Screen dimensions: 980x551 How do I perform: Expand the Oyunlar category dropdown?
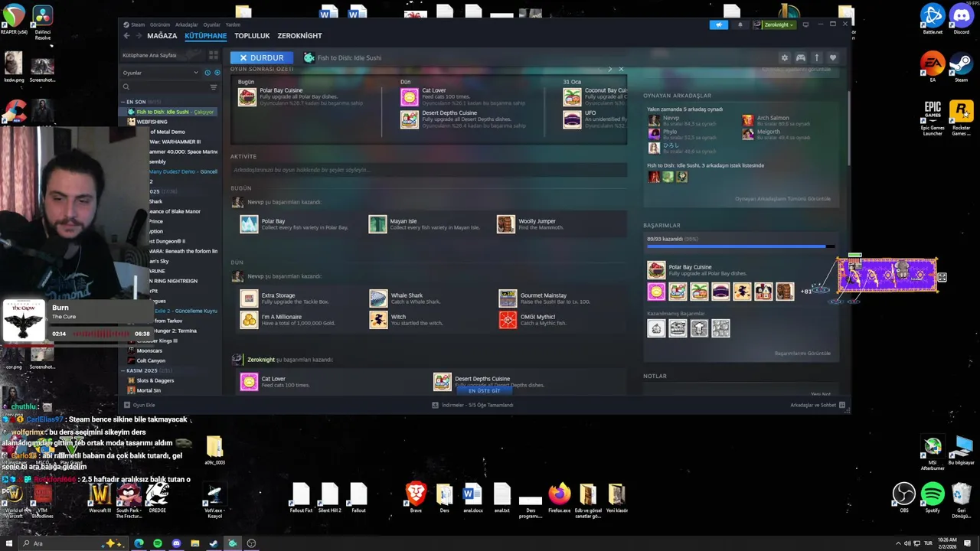(x=161, y=73)
